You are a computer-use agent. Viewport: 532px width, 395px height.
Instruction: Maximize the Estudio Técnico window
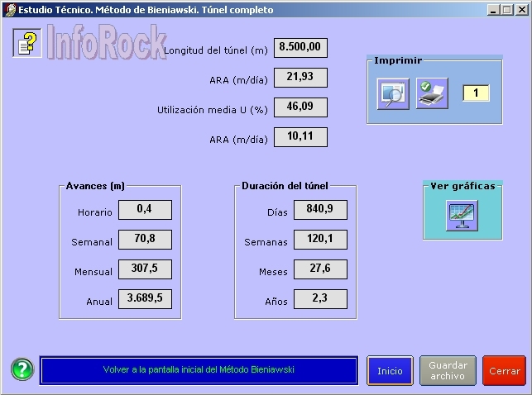click(x=506, y=10)
